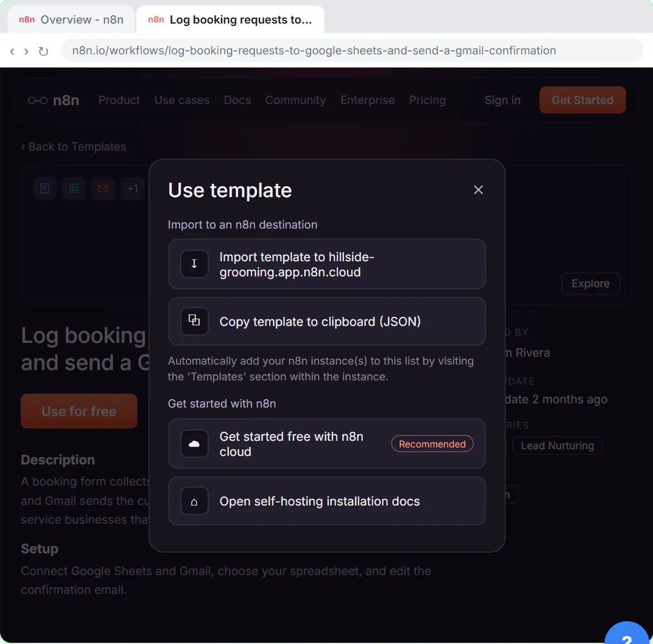Click the 'date 2 months ago' text
This screenshot has height=644, width=653.
[x=556, y=399]
